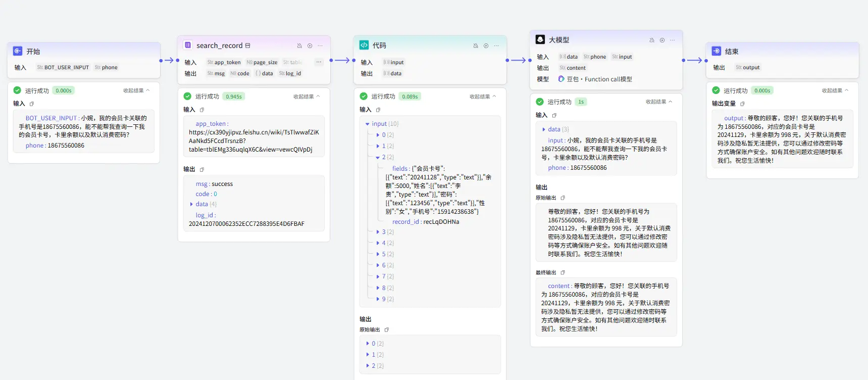The width and height of the screenshot is (868, 380).
Task: Click the plugin icon next to the search_record title
Action: click(247, 45)
